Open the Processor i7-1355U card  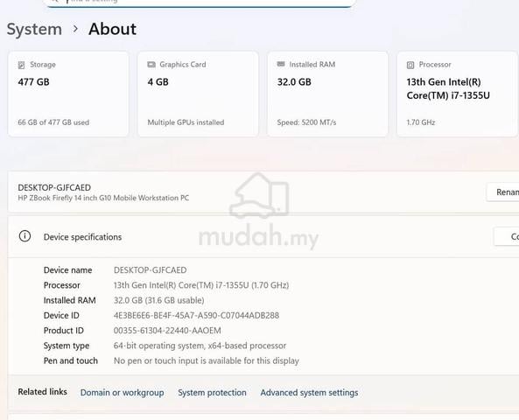pyautogui.click(x=457, y=94)
